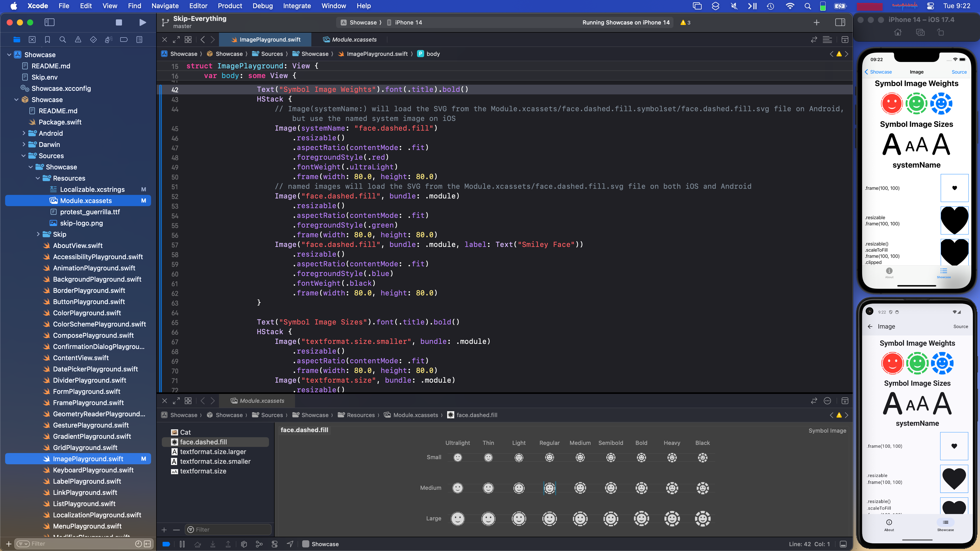Click the Pause debugger icon in debug bar

(x=182, y=544)
